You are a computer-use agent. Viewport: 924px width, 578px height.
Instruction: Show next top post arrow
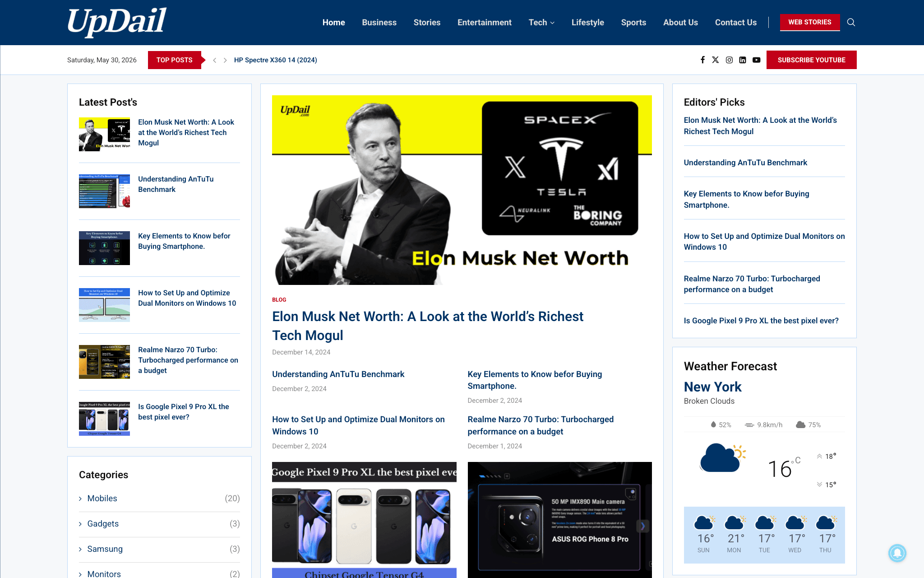point(225,60)
